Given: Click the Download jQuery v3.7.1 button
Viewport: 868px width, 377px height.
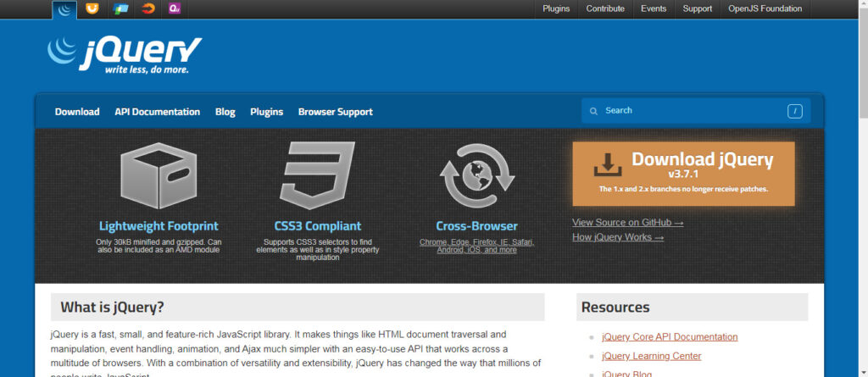Looking at the screenshot, I should (684, 174).
